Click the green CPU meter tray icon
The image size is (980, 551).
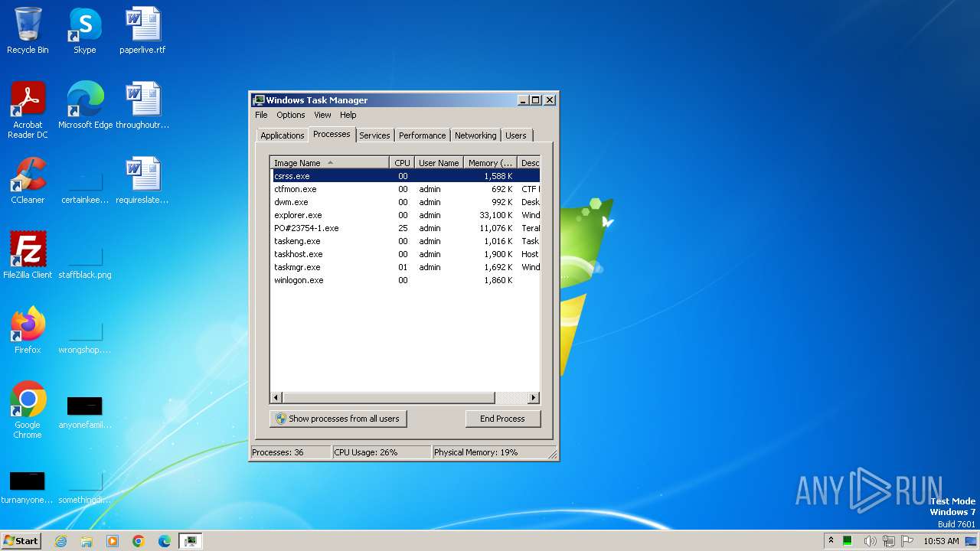pyautogui.click(x=848, y=541)
